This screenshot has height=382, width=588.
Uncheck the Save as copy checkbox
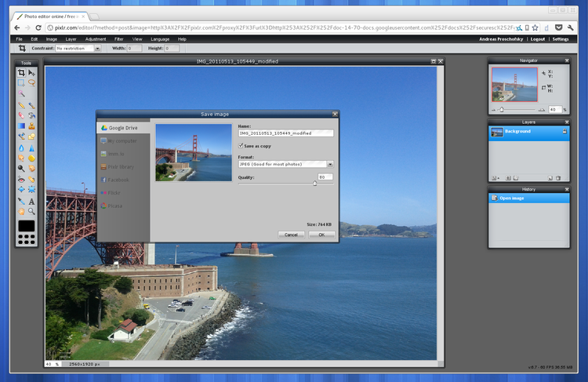(x=241, y=145)
